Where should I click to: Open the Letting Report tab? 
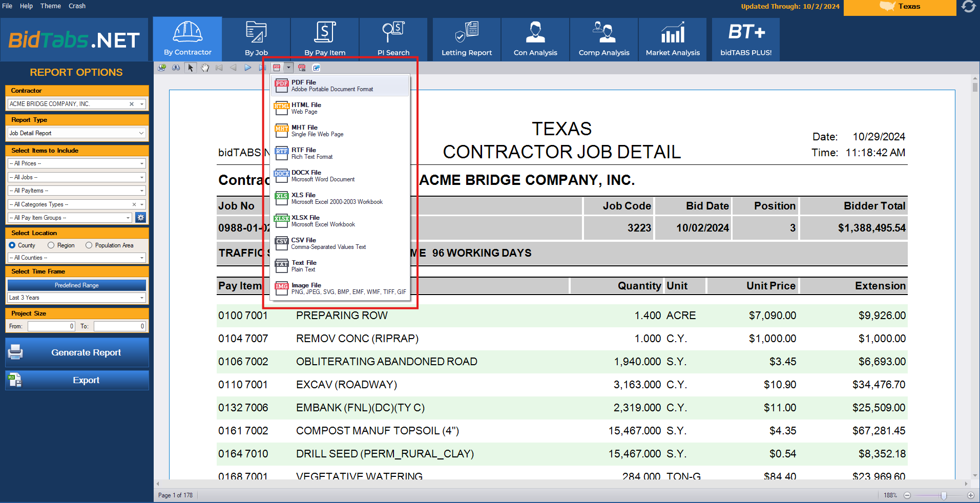click(x=467, y=39)
